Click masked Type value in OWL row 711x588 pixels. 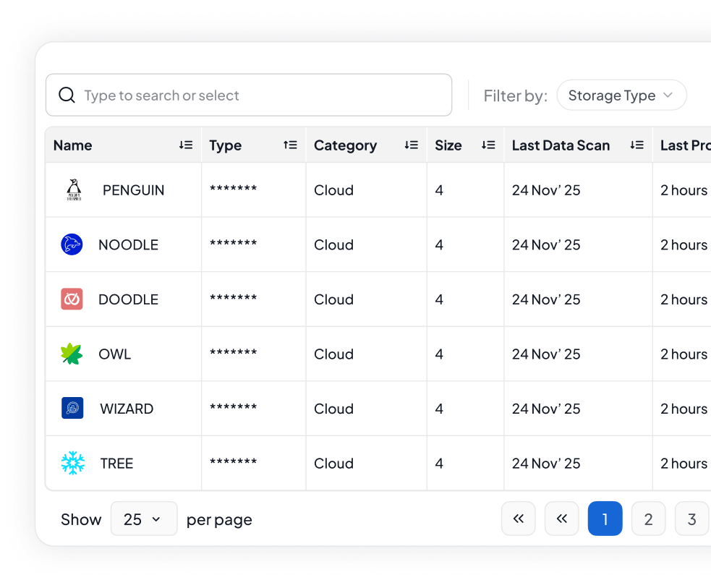(233, 352)
